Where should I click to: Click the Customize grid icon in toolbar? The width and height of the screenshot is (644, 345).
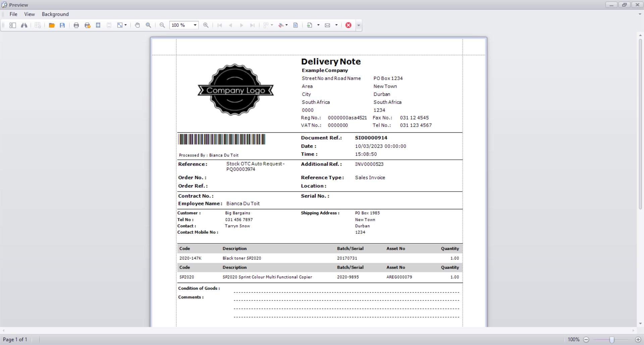click(38, 25)
